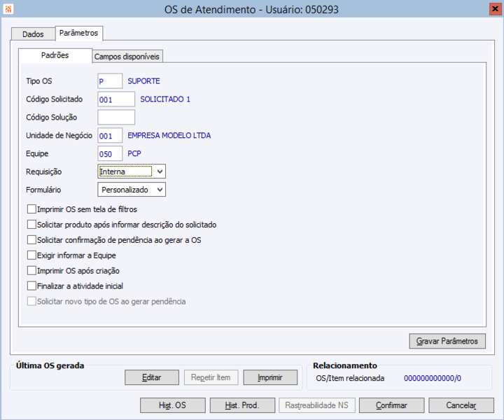Click the OS/Item relacionada label
This screenshot has height=420, width=504.
tap(350, 378)
